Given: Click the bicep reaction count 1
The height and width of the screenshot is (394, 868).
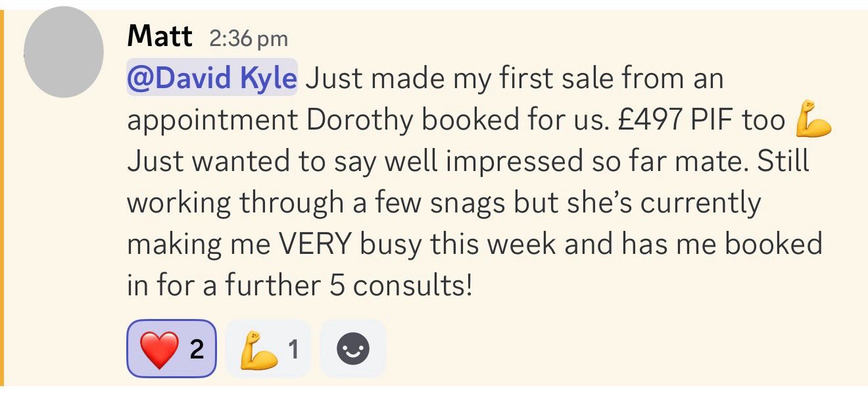Looking at the screenshot, I should pyautogui.click(x=293, y=349).
